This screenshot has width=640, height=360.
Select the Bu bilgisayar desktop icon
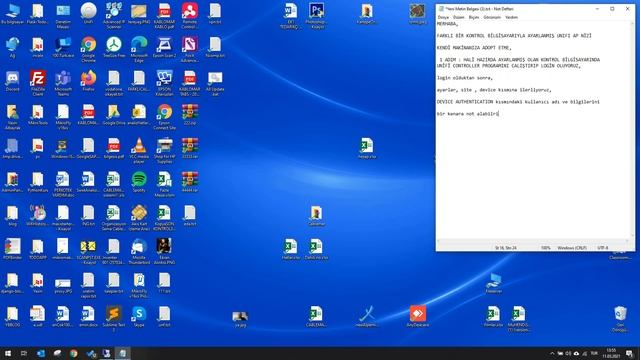(x=13, y=14)
